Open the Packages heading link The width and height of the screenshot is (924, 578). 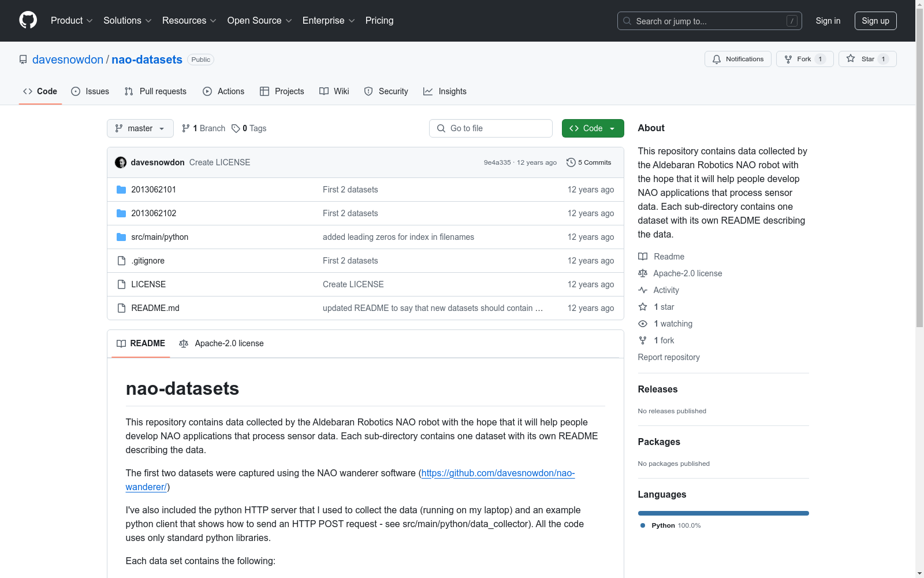click(x=659, y=442)
